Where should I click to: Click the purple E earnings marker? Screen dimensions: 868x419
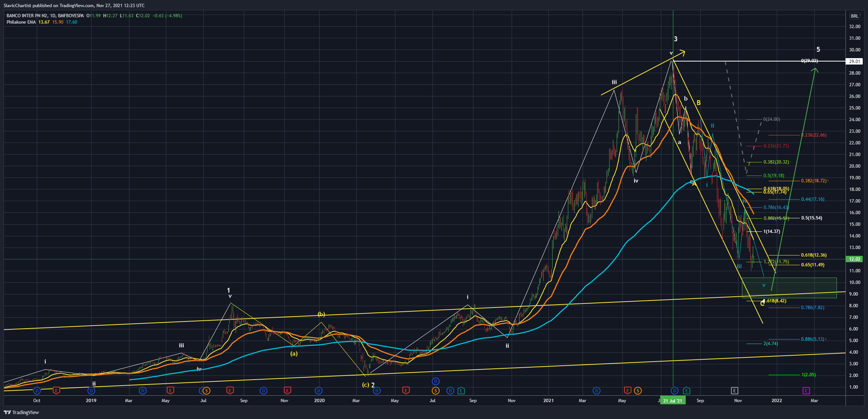pyautogui.click(x=806, y=391)
